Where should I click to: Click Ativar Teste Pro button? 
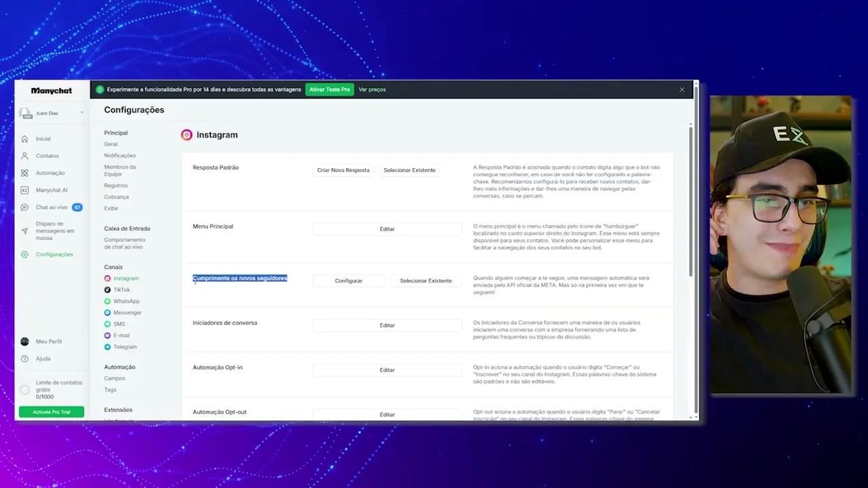[x=330, y=89]
